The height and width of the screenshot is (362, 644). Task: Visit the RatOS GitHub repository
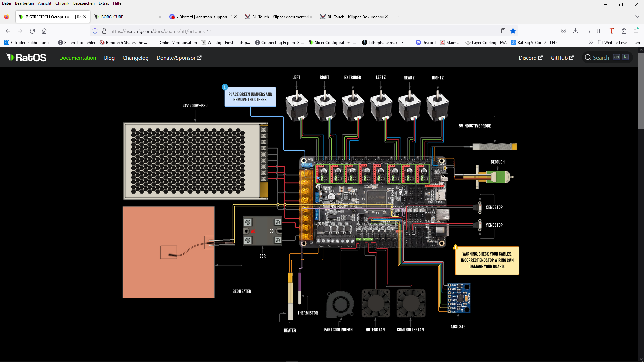click(x=562, y=58)
